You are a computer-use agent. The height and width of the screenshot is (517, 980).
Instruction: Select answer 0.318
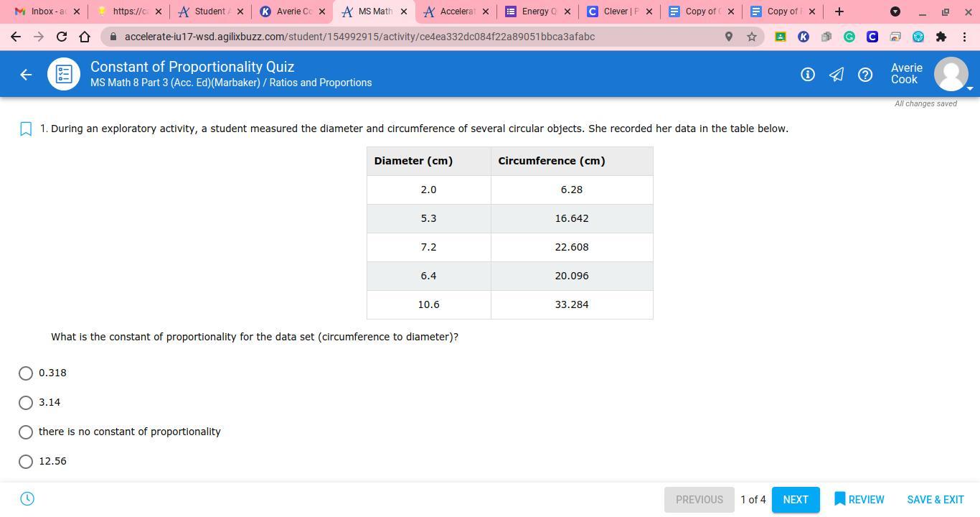pos(26,373)
